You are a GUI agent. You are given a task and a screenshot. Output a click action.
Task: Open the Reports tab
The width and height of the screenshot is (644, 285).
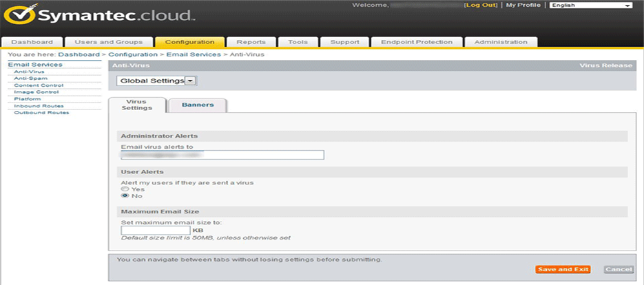click(251, 42)
